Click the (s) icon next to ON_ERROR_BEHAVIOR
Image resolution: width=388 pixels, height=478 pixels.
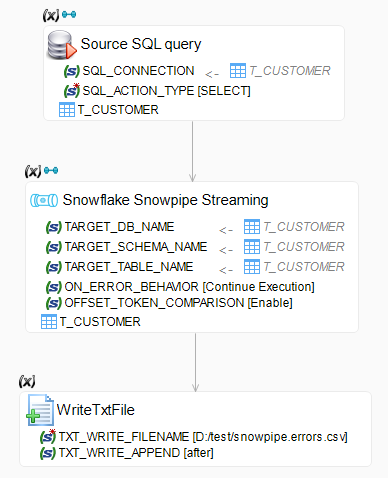click(x=54, y=287)
